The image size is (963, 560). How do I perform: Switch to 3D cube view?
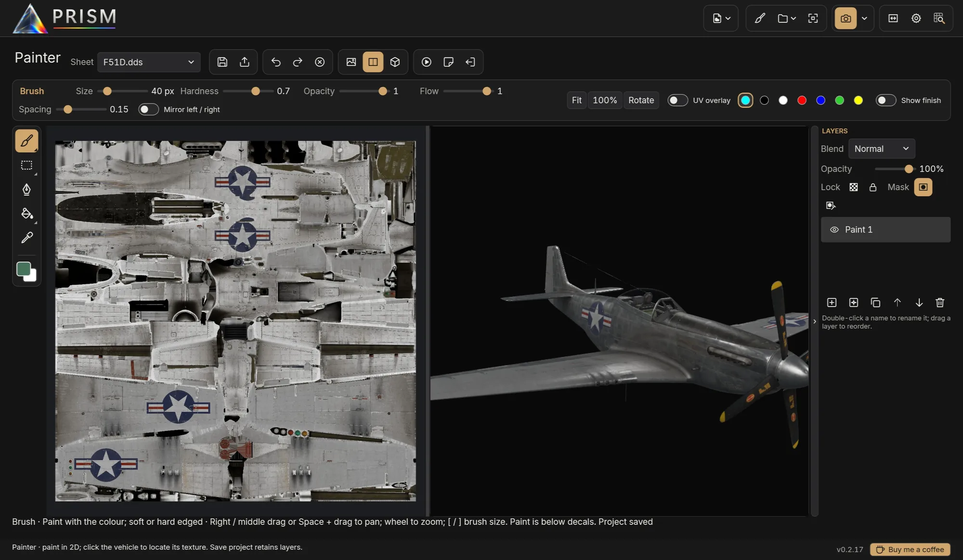pyautogui.click(x=395, y=62)
